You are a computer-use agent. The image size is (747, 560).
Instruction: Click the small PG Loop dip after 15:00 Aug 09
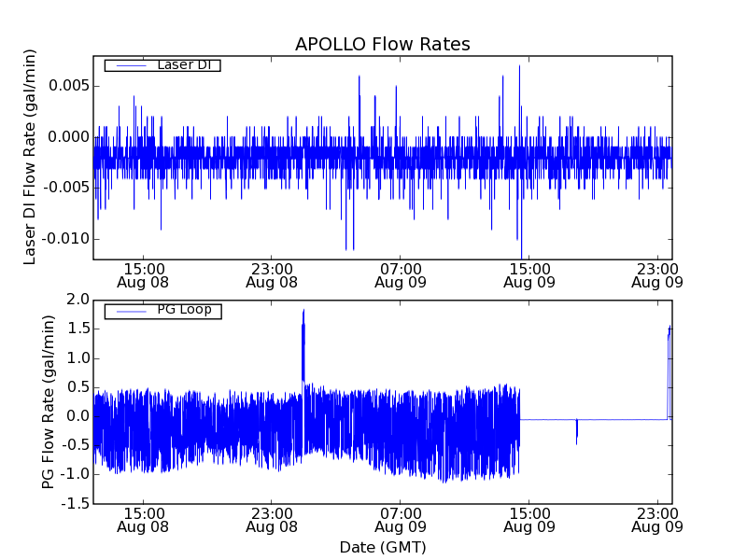(576, 431)
